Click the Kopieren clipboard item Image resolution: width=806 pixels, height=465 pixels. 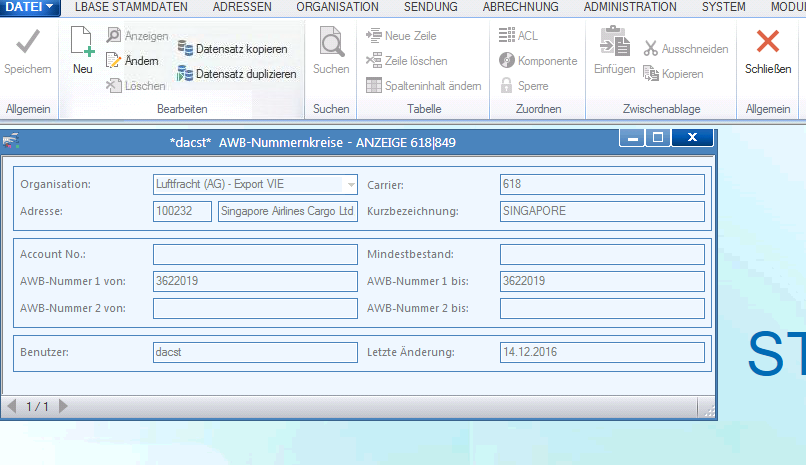pos(673,73)
